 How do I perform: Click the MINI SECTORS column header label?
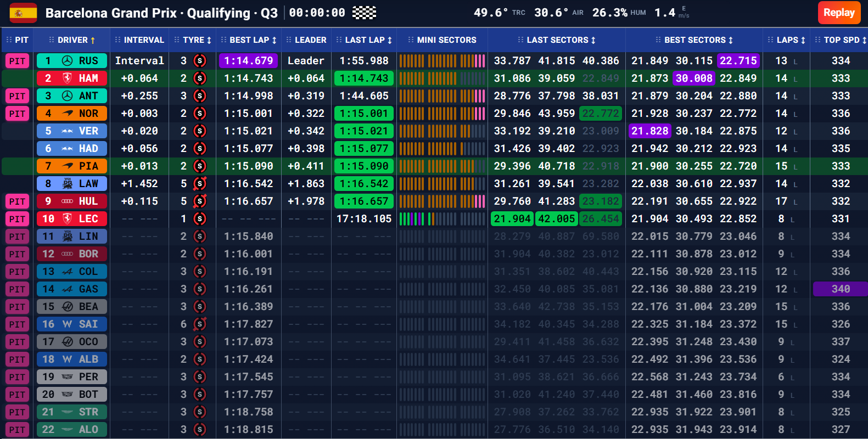click(447, 40)
